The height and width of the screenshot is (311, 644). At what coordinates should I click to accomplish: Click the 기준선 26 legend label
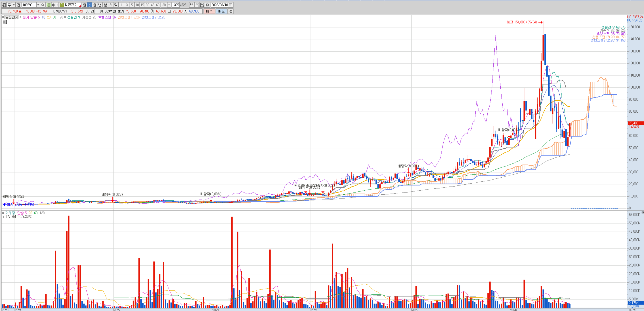tap(89, 17)
